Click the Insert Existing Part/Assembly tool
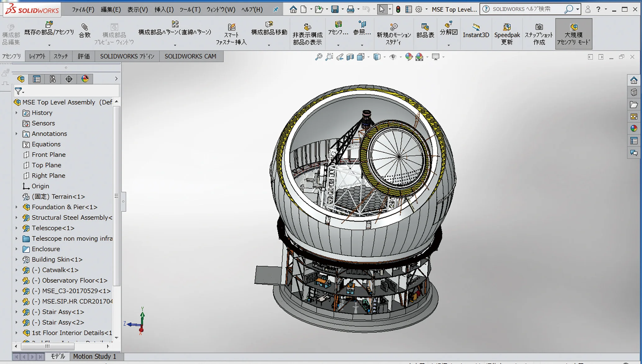The width and height of the screenshot is (642, 364). click(49, 29)
